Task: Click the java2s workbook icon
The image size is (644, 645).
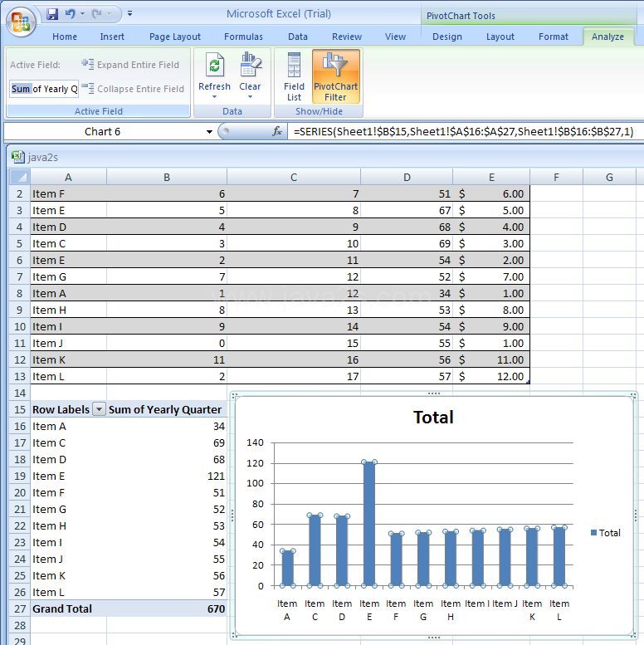Action: click(17, 157)
